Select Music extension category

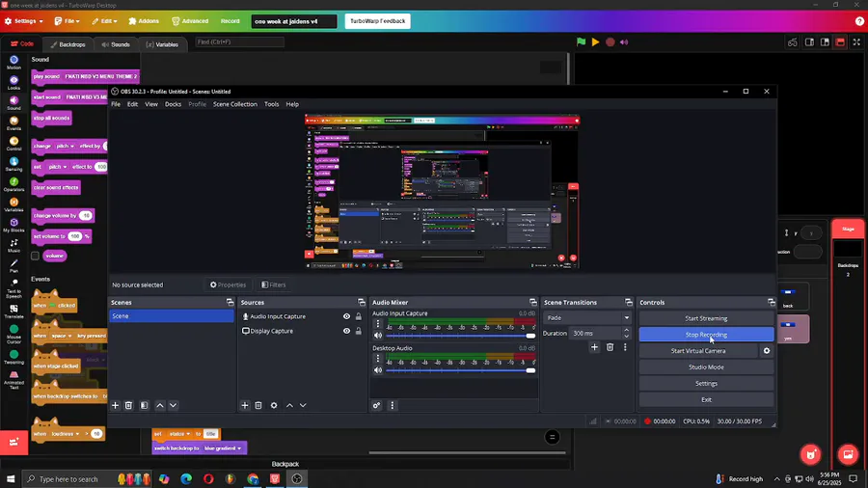(14, 245)
